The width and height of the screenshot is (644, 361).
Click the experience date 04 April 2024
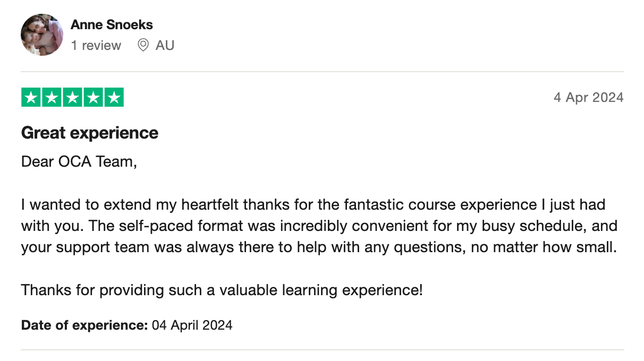click(x=192, y=325)
